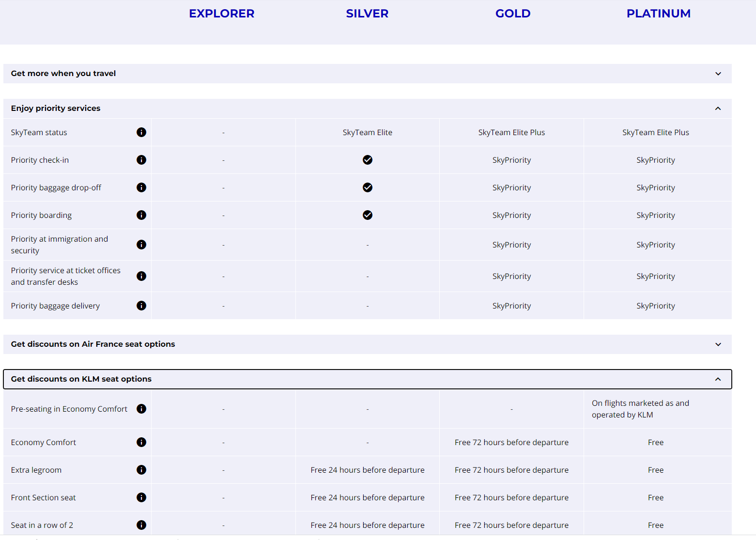The height and width of the screenshot is (540, 756).
Task: Click the GOLD tier heading
Action: tap(512, 14)
